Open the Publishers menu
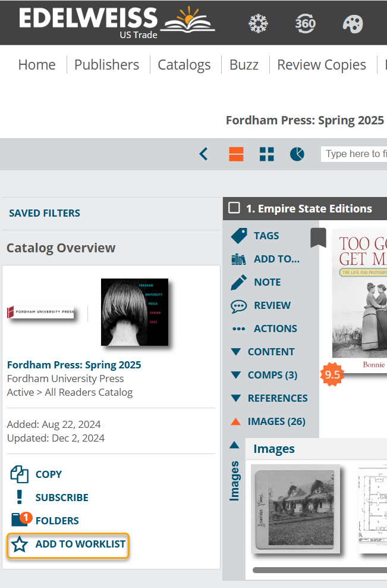387x588 pixels. tap(106, 65)
